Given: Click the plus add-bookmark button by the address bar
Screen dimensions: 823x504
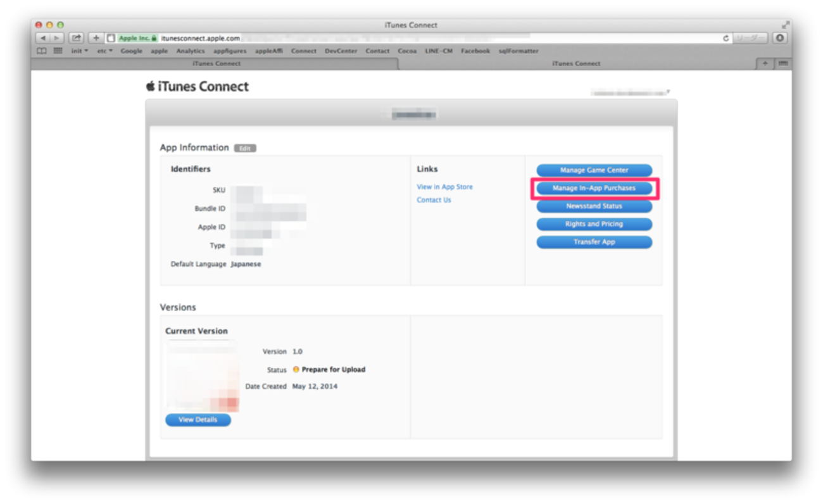Looking at the screenshot, I should (96, 38).
